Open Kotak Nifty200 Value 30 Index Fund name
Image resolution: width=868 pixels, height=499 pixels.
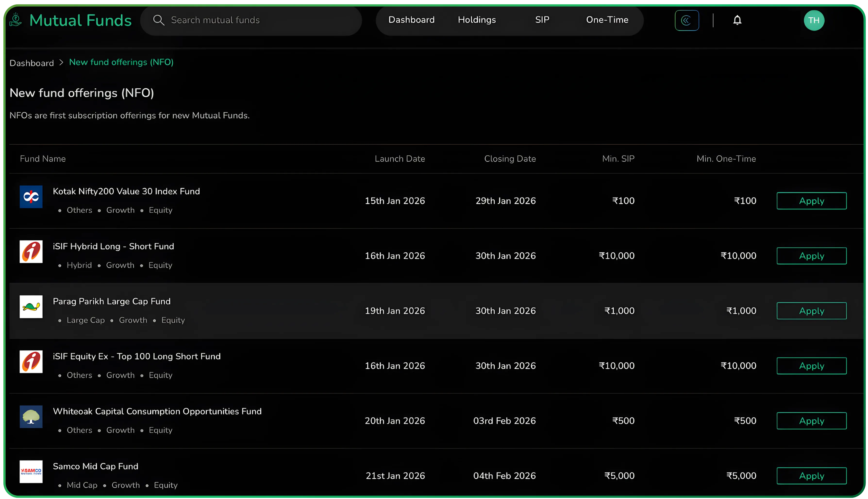(x=126, y=191)
